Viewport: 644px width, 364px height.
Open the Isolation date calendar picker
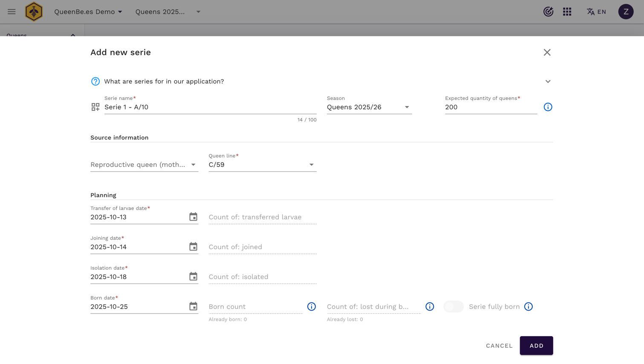click(x=193, y=277)
